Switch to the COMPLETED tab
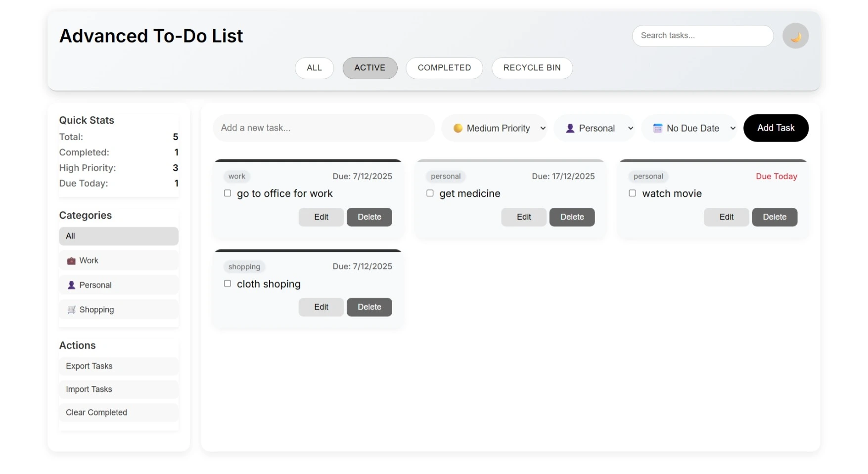868x474 pixels. (444, 68)
